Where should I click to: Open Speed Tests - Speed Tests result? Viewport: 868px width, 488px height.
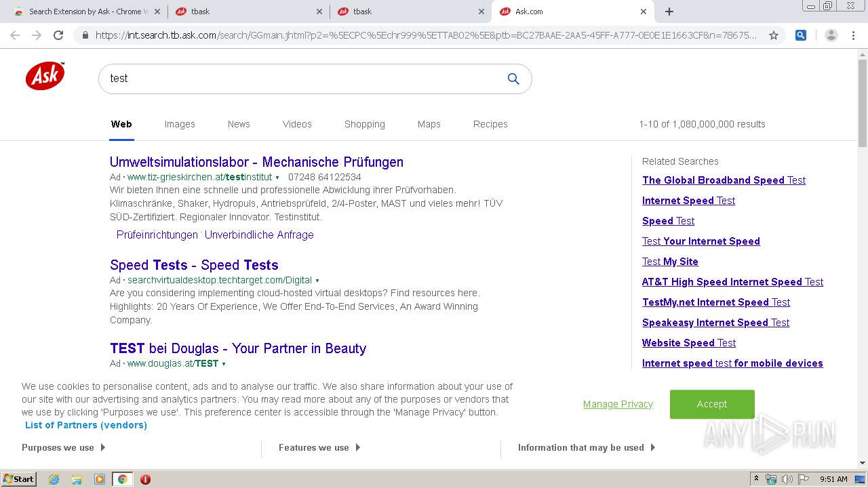194,265
